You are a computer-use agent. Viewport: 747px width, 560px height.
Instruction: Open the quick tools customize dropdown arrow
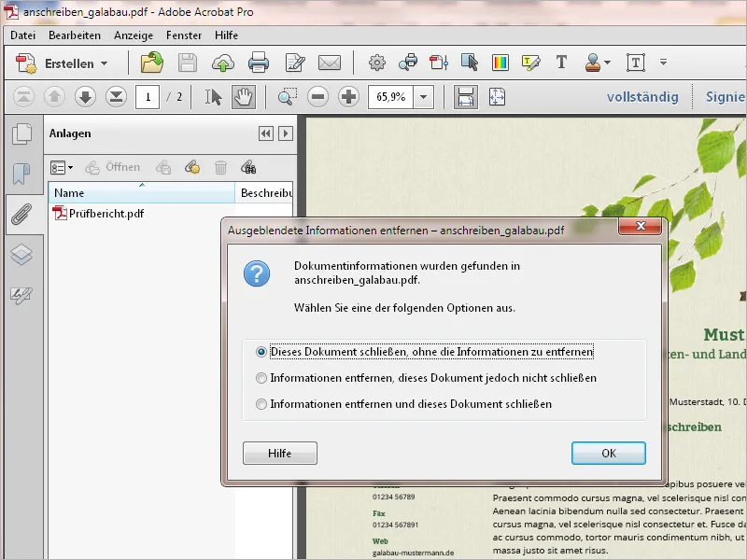663,62
